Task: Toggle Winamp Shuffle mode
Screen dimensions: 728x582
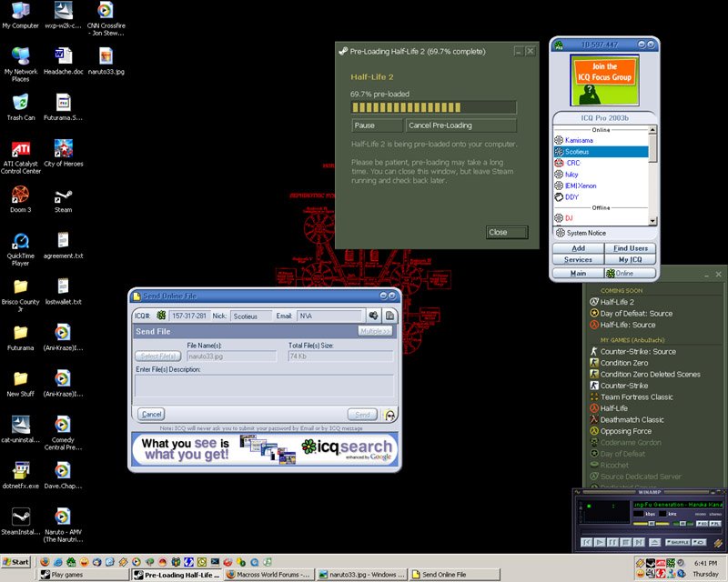Action: tap(677, 542)
